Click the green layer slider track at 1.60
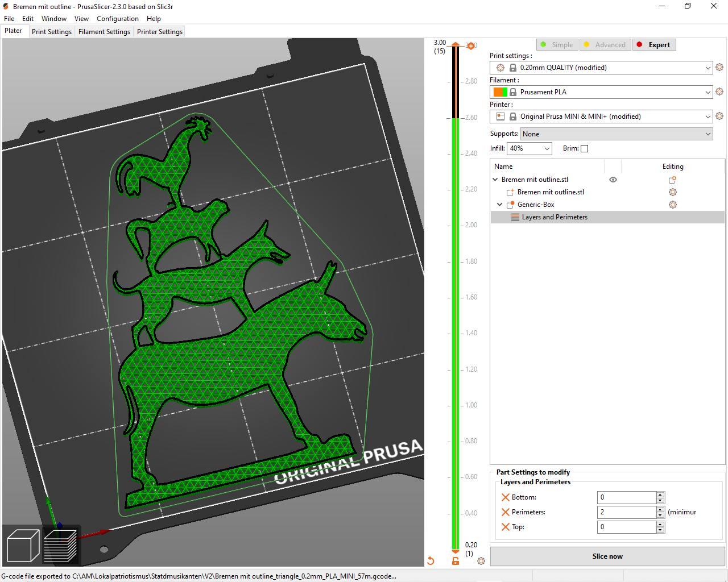 coord(456,297)
